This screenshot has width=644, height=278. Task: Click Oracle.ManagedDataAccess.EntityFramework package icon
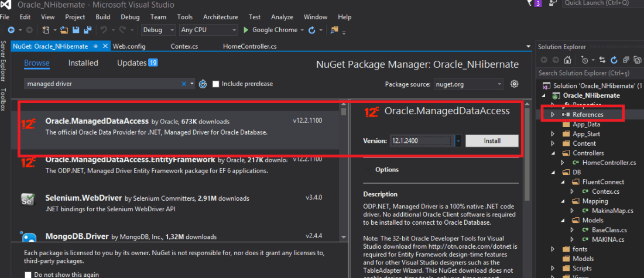click(29, 163)
